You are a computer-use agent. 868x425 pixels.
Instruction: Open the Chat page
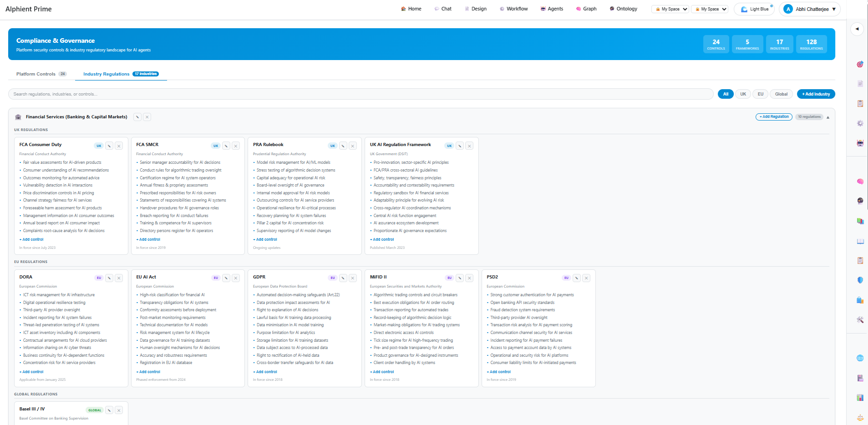[x=443, y=9]
